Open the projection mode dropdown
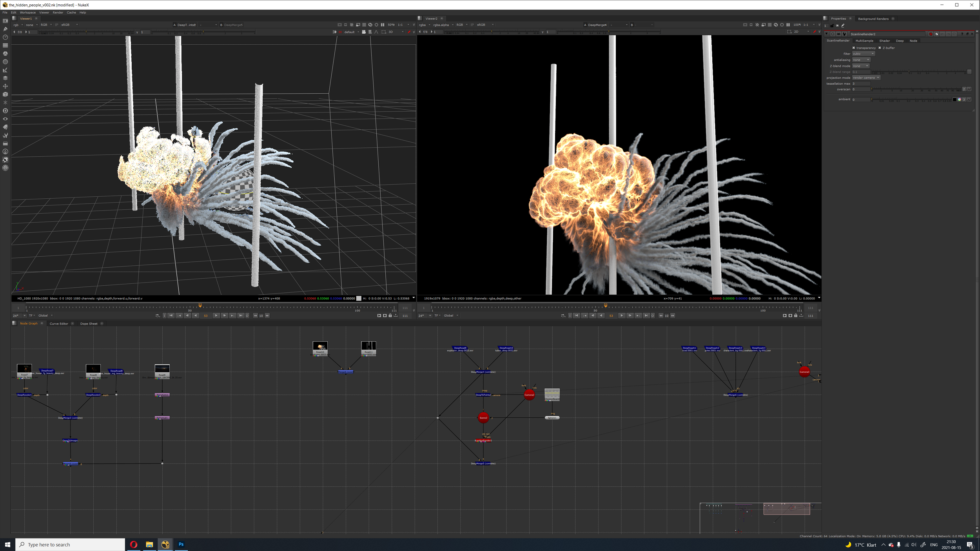 (866, 78)
